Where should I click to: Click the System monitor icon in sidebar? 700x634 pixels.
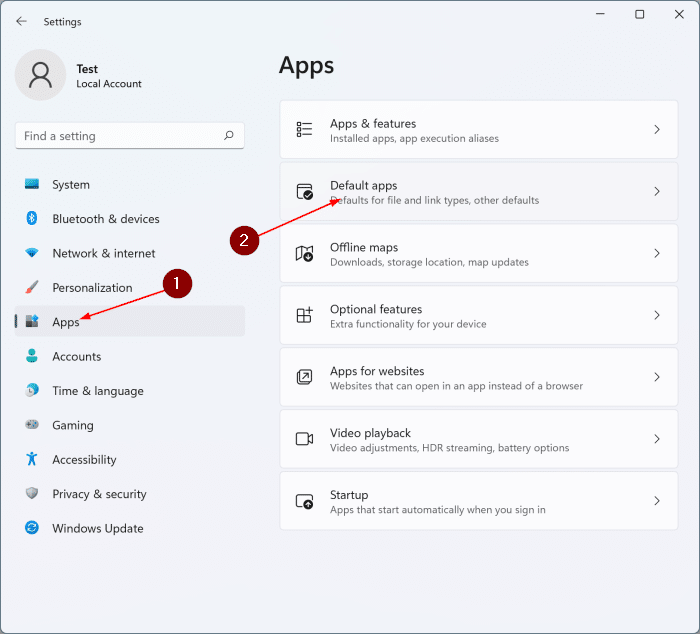point(32,184)
